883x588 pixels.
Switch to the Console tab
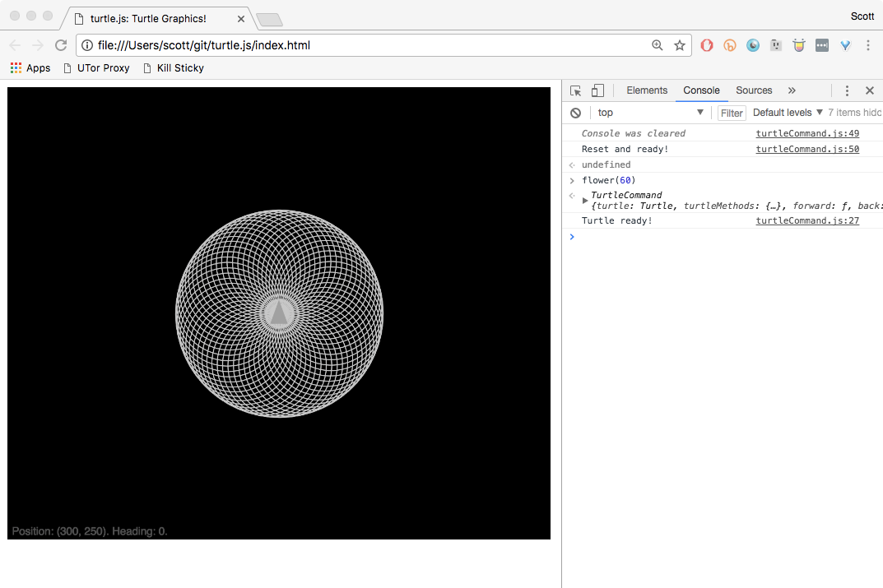[701, 90]
